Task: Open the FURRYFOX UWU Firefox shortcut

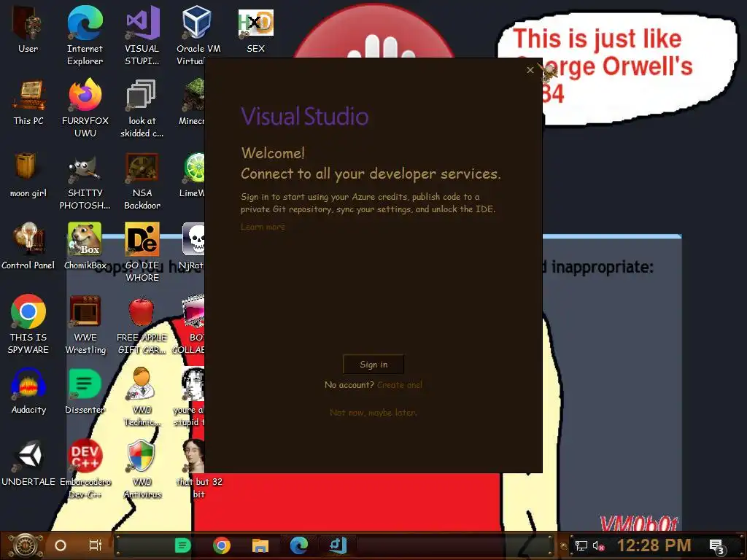Action: (x=85, y=108)
